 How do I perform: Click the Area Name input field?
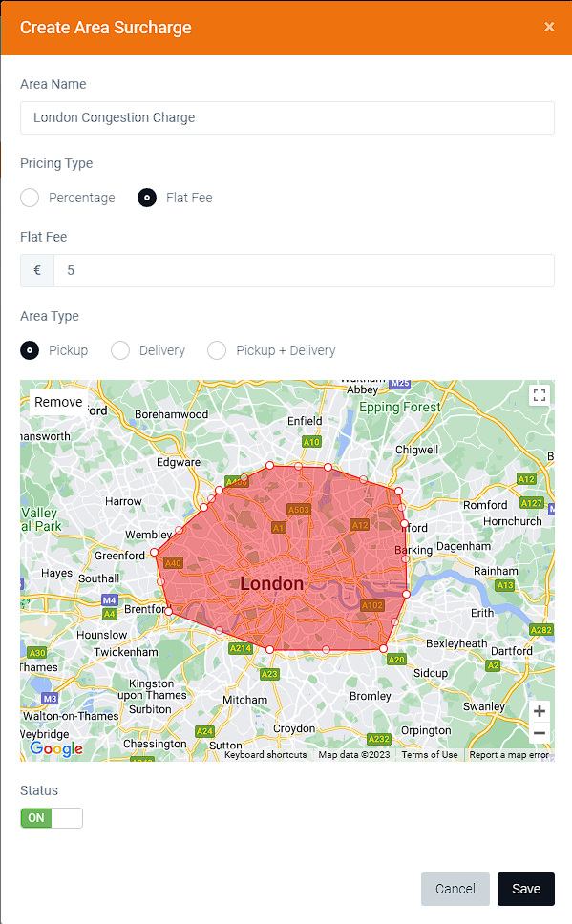[287, 117]
